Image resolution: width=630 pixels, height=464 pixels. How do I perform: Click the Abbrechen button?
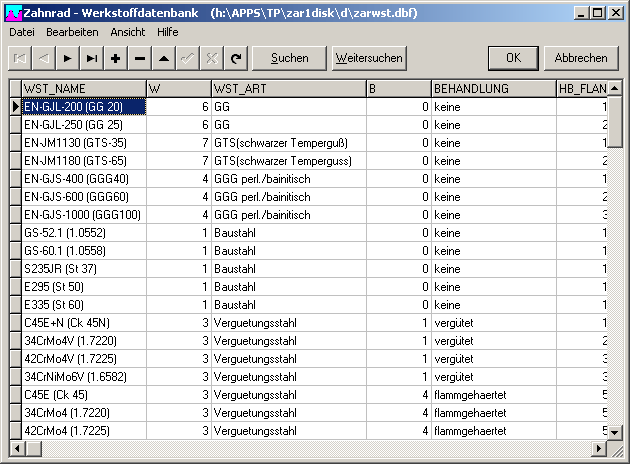pos(581,58)
